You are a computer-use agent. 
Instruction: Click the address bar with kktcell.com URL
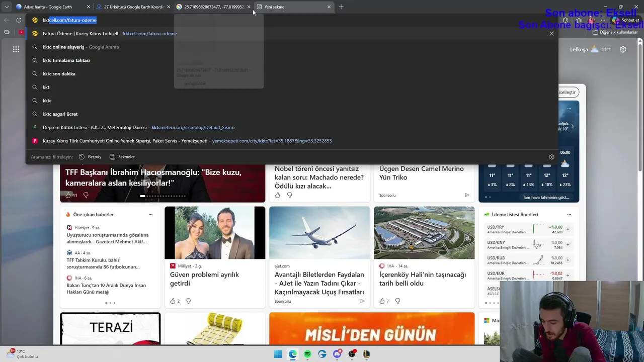292,20
